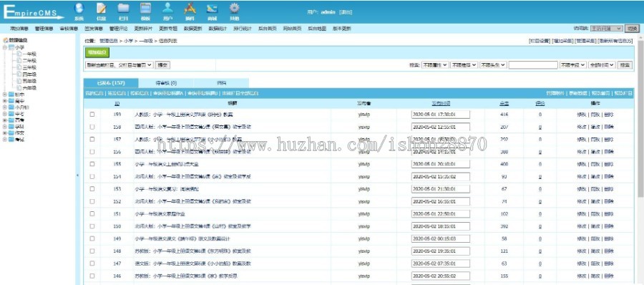Viewport: 644px width, 285px height.
Task: Click the folder icon of 高中
Action: pyautogui.click(x=11, y=100)
